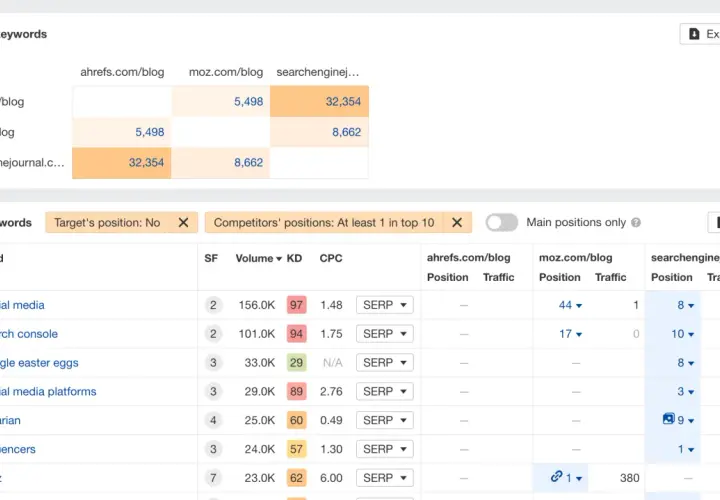Click 5,498 in the moz.com/blog column
Viewport: 720px width, 500px height.
coord(248,101)
